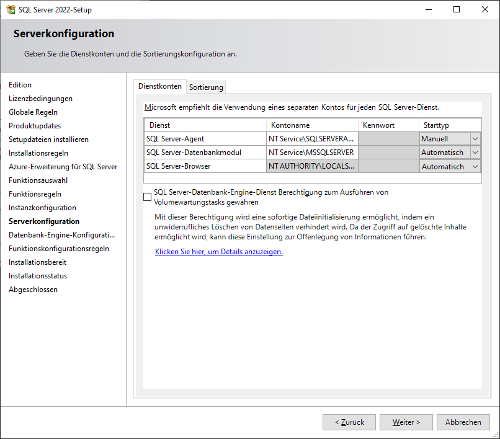This screenshot has width=500, height=439.
Task: Click Kennwort field for SQL Server-Datenbankmodul
Action: (389, 152)
